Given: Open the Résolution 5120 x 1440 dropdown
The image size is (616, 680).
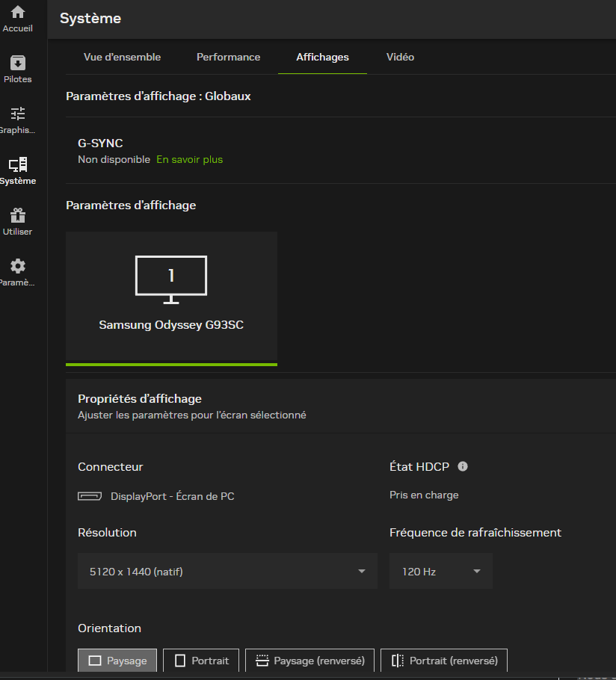Looking at the screenshot, I should [x=227, y=572].
